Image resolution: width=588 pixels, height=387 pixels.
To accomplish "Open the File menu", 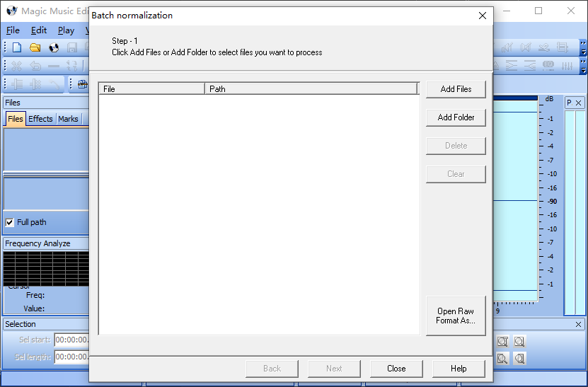I will point(13,30).
